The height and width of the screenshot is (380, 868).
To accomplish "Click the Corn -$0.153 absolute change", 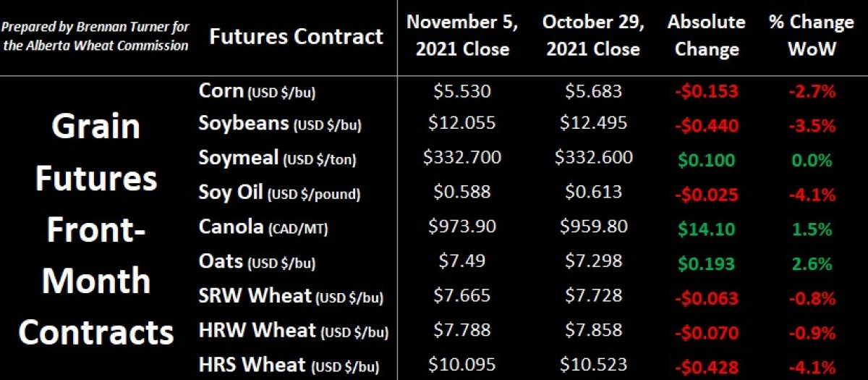I will point(706,92).
